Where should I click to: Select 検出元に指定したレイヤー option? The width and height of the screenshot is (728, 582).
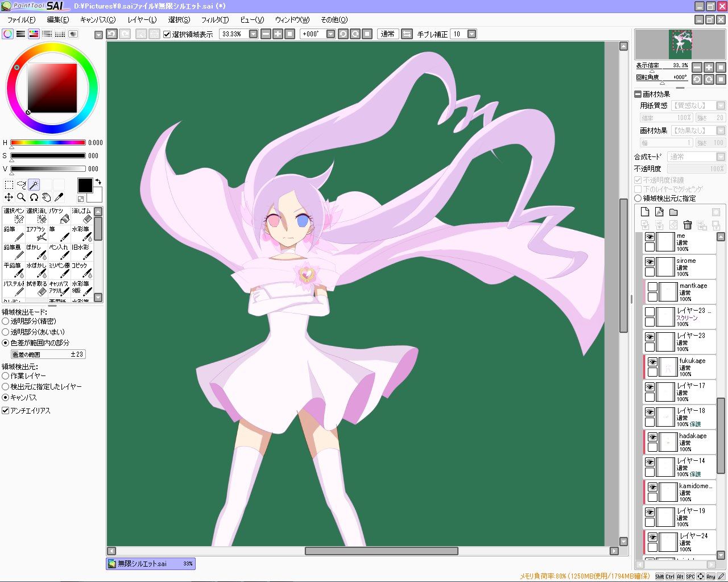point(6,386)
